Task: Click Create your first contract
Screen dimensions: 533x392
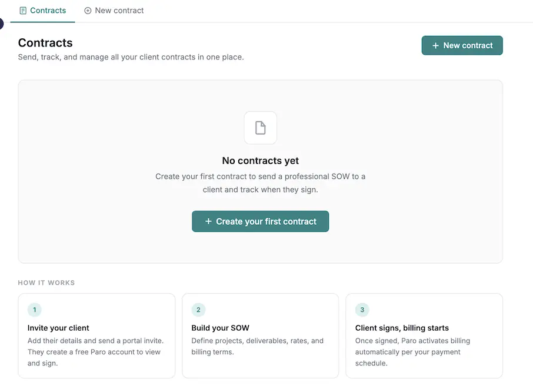Action: (260, 221)
